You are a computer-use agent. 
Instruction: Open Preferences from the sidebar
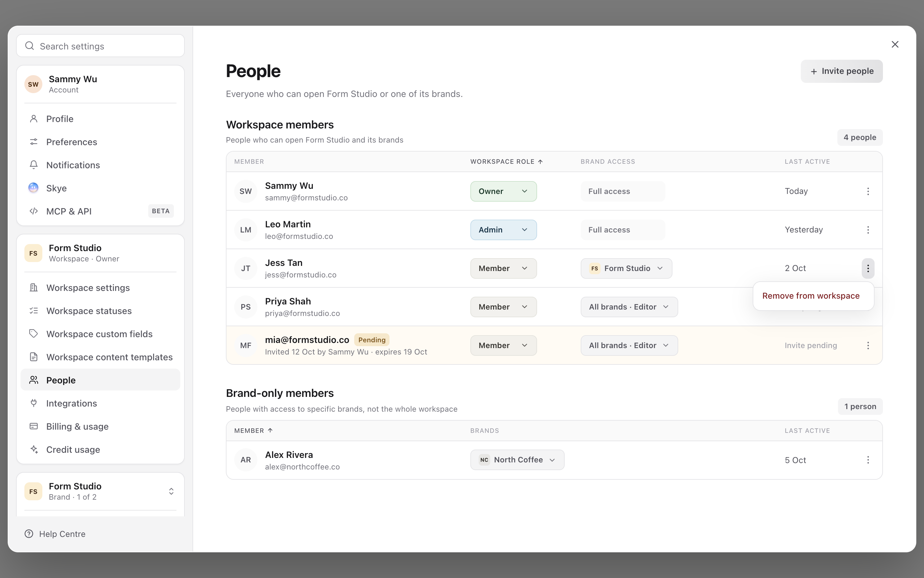[100, 142]
